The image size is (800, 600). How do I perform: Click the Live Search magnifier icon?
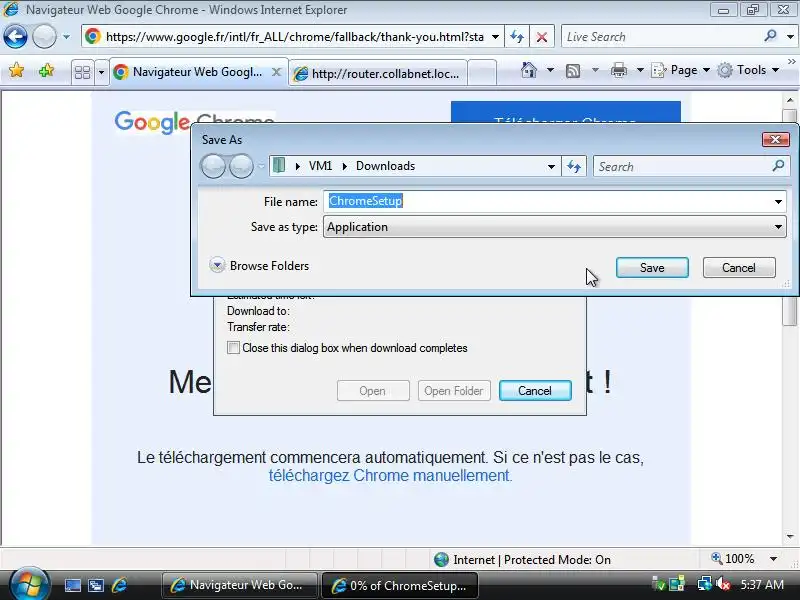tap(770, 36)
